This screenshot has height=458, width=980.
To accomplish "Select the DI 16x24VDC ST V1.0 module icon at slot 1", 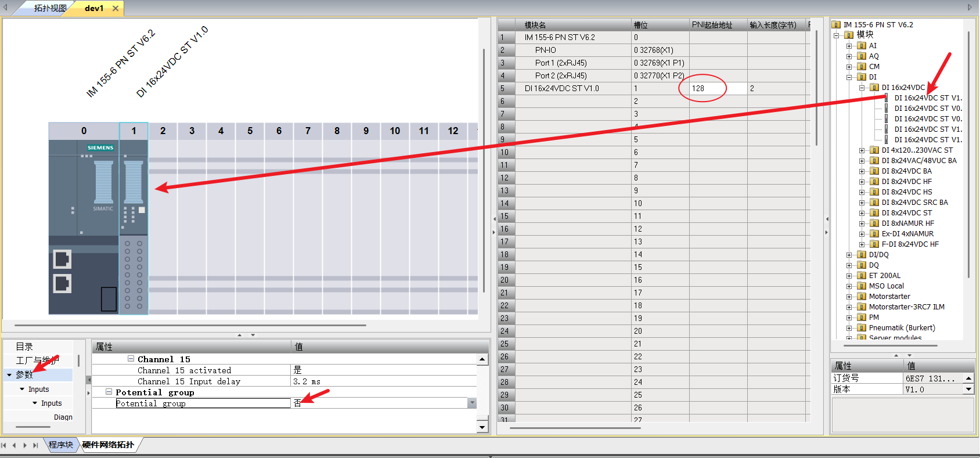I will 134,218.
